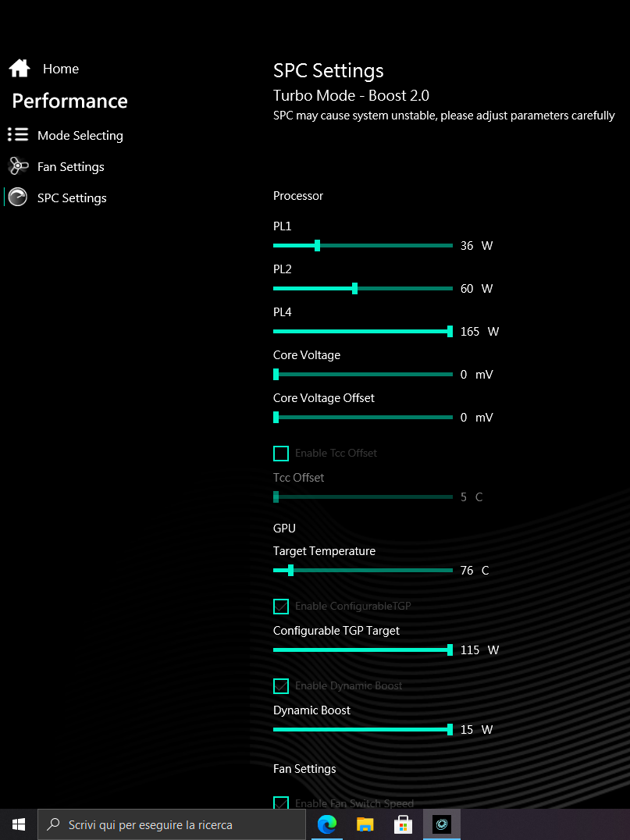The image size is (630, 840).
Task: Open the Windows Start menu
Action: (x=19, y=824)
